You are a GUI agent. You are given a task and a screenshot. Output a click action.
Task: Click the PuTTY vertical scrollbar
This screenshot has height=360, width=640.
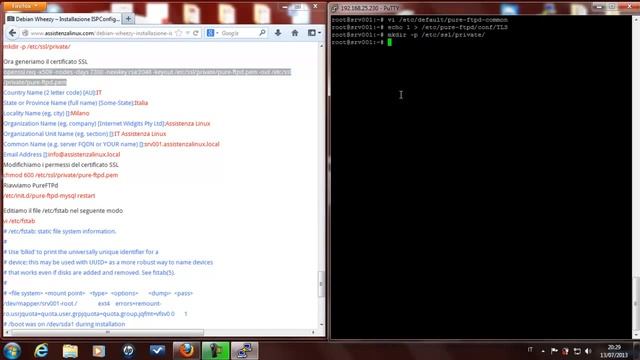[637, 177]
